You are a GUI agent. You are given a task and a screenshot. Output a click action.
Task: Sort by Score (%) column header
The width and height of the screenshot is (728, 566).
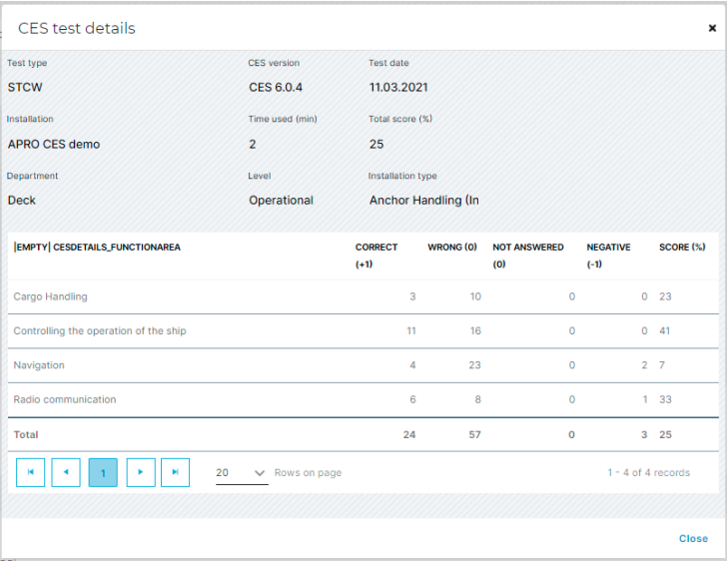point(682,248)
